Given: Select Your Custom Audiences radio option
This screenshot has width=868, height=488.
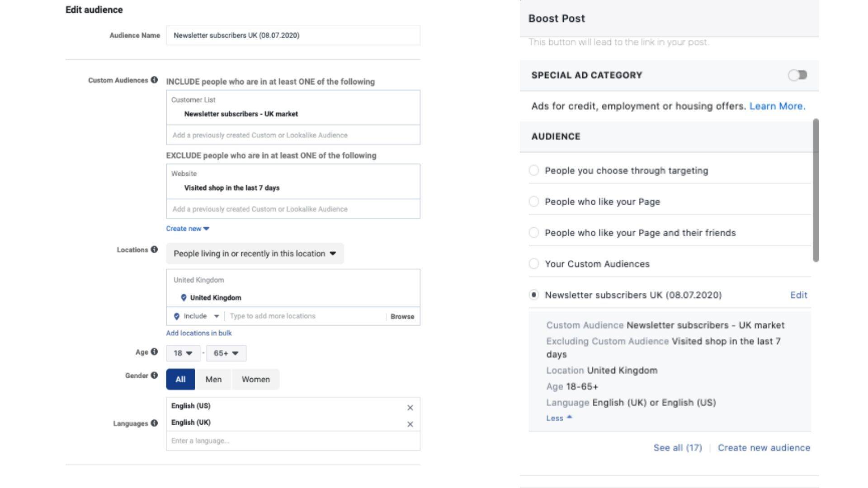Looking at the screenshot, I should [533, 263].
